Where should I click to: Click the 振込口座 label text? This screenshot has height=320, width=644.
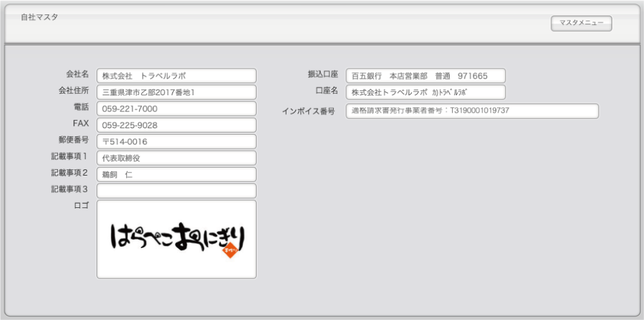[x=322, y=75]
